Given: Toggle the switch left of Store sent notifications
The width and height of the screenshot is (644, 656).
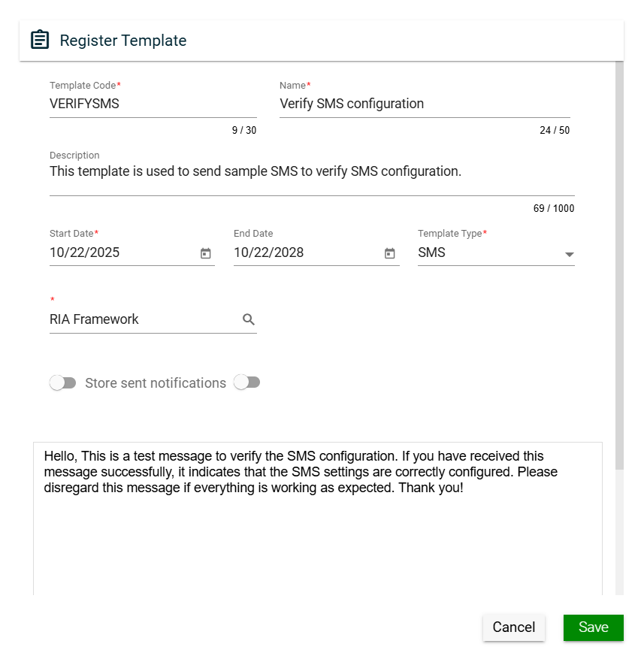Looking at the screenshot, I should 63,383.
